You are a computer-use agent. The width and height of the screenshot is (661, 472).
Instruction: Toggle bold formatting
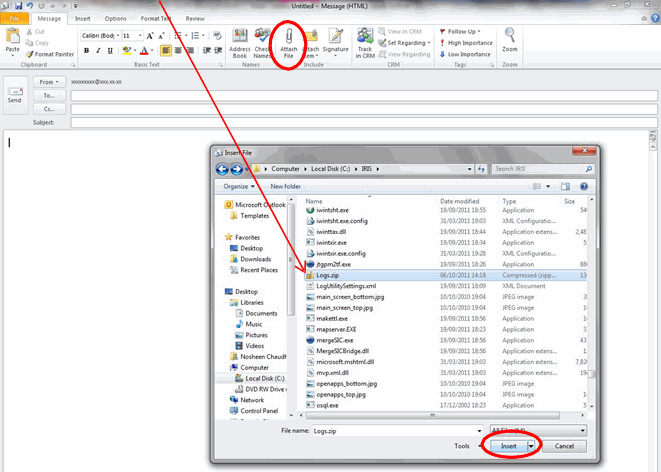tap(86, 51)
